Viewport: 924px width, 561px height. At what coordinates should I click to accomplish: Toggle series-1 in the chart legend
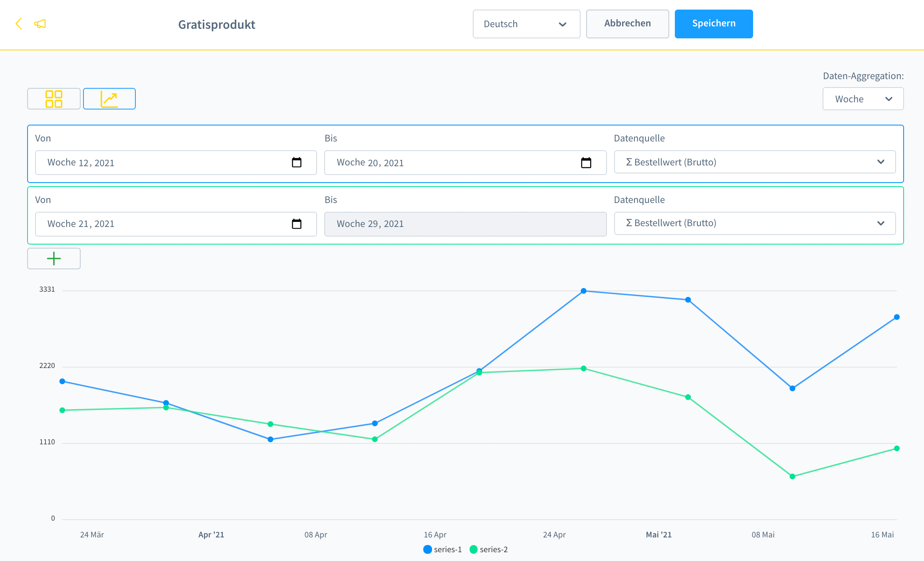coord(442,549)
